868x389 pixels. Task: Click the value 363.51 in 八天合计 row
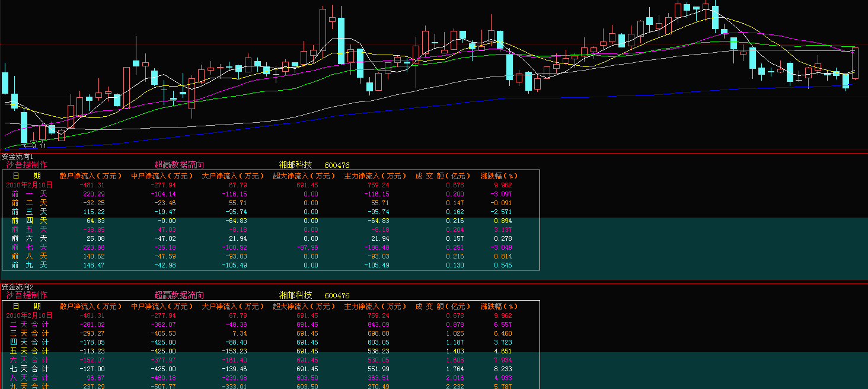click(378, 378)
